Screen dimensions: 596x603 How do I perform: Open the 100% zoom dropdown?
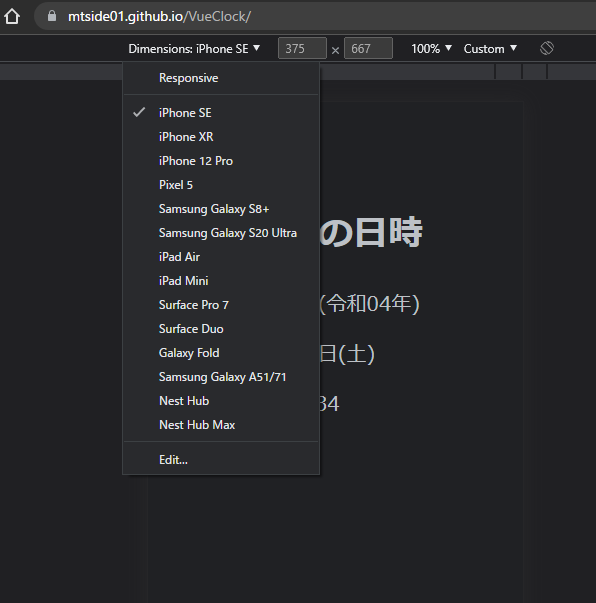(431, 49)
